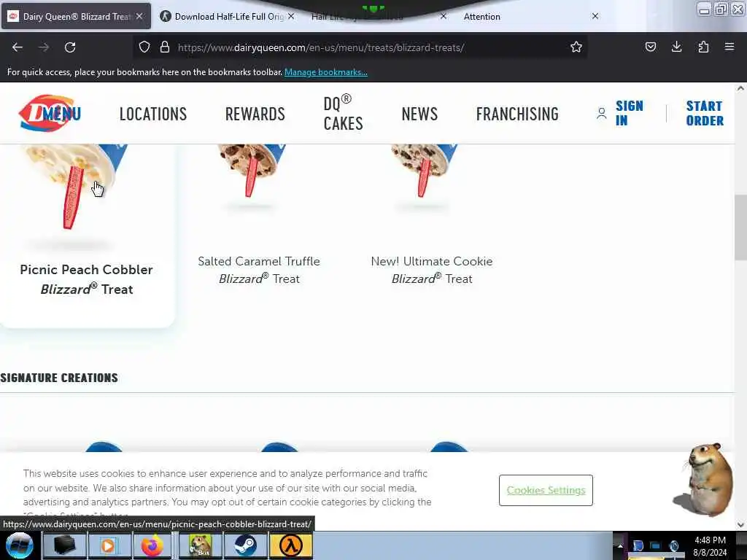
Task: Open Salted Caramel Truffle Blizzard Treat link
Action: pyautogui.click(x=259, y=270)
